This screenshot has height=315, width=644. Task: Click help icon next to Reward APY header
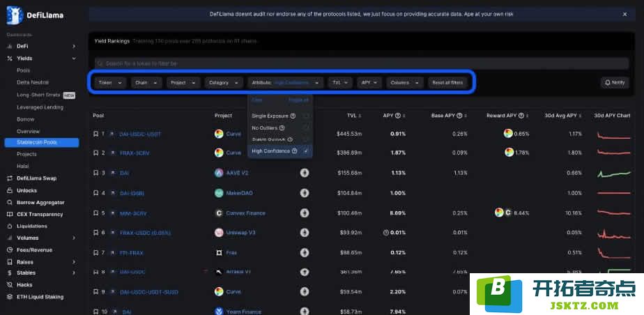coord(521,116)
